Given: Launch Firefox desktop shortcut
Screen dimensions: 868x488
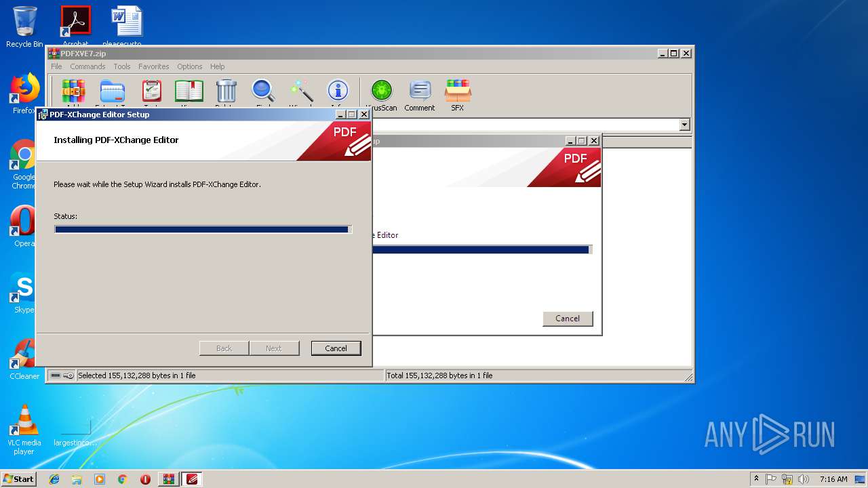Looking at the screenshot, I should coord(24,94).
